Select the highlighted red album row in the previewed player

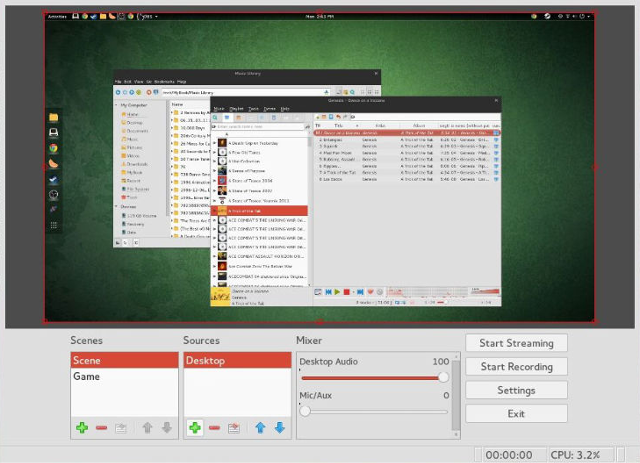tap(260, 211)
